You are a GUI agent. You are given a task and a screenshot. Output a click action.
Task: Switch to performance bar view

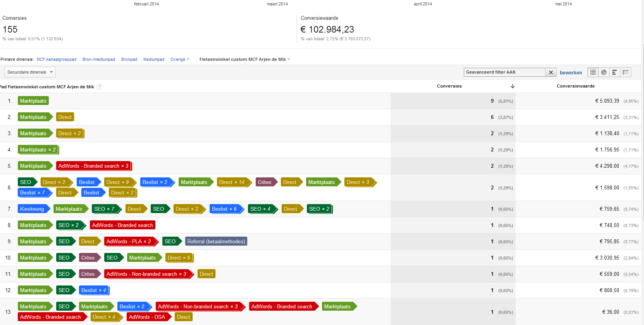pyautogui.click(x=615, y=72)
